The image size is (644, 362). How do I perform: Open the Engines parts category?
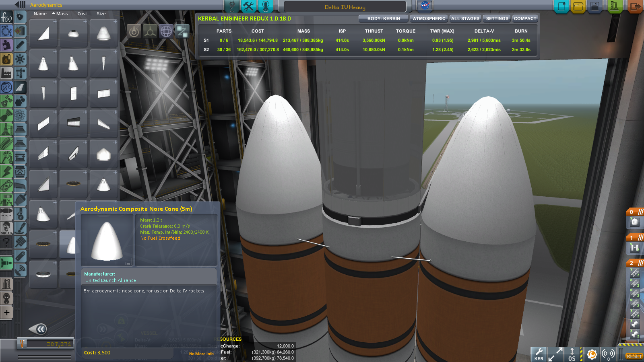(20, 45)
